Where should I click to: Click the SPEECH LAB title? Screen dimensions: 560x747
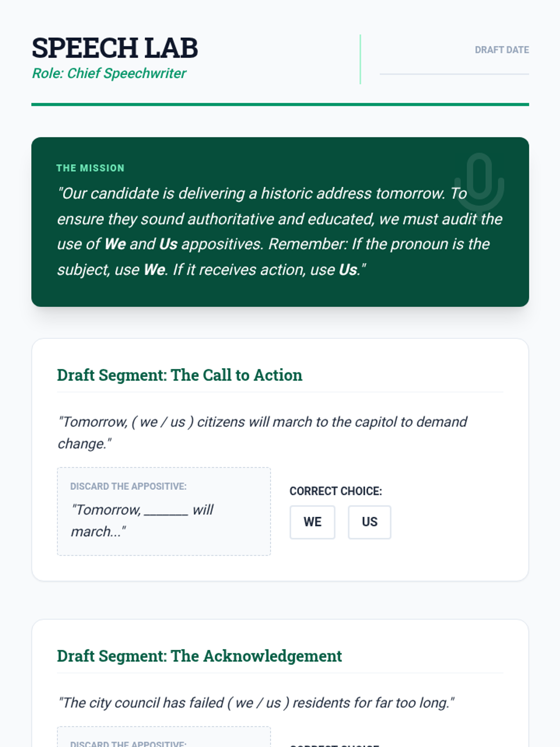pyautogui.click(x=115, y=48)
